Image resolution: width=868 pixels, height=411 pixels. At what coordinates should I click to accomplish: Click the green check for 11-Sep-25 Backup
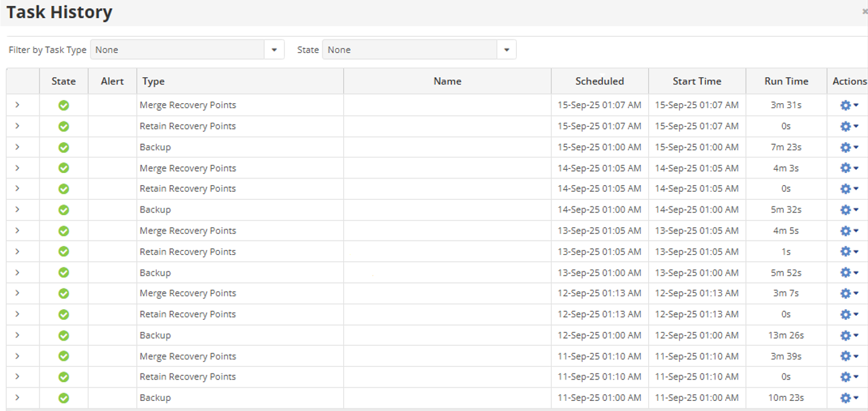(64, 398)
